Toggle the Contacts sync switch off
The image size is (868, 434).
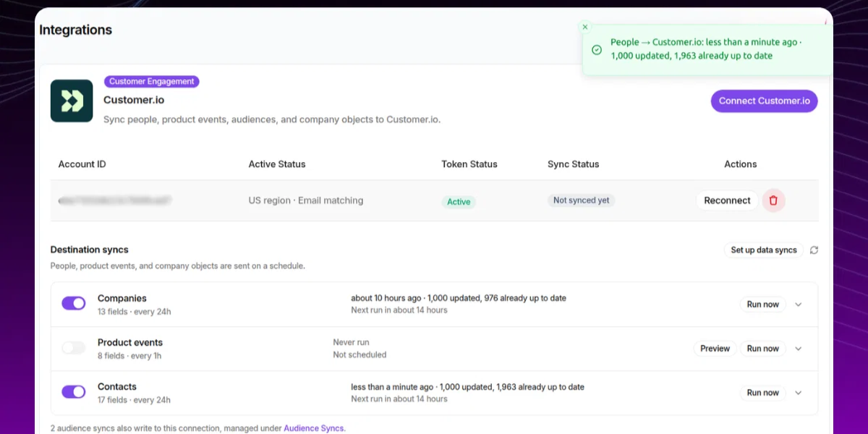(74, 392)
